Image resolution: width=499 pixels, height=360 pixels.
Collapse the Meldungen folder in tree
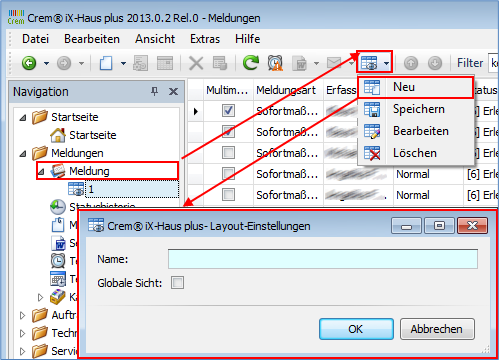[23, 153]
